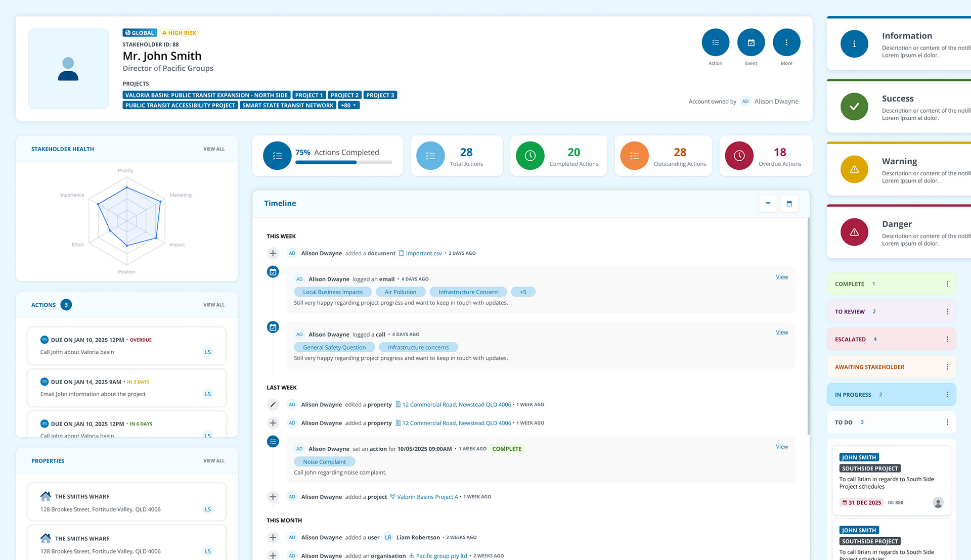The height and width of the screenshot is (560, 971).
Task: Expand the +80 projects dropdown
Action: coord(349,106)
